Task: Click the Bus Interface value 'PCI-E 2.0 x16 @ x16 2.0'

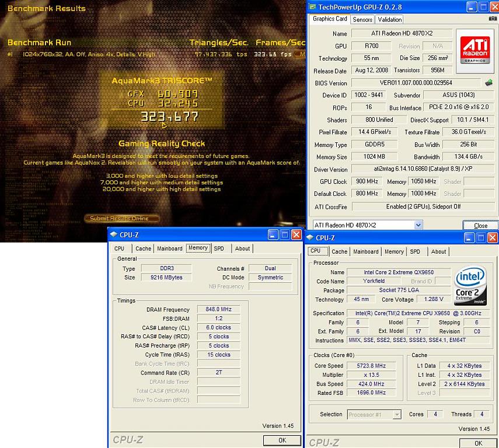Action: click(x=459, y=107)
